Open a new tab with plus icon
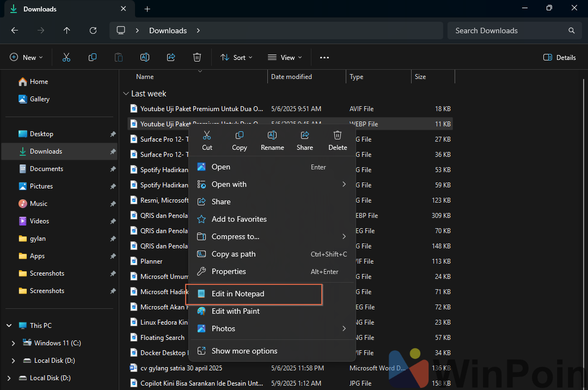The height and width of the screenshot is (390, 588). tap(148, 9)
